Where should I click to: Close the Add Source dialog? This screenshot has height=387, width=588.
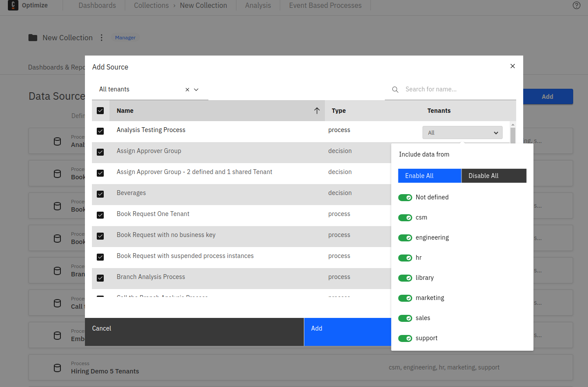pos(513,66)
